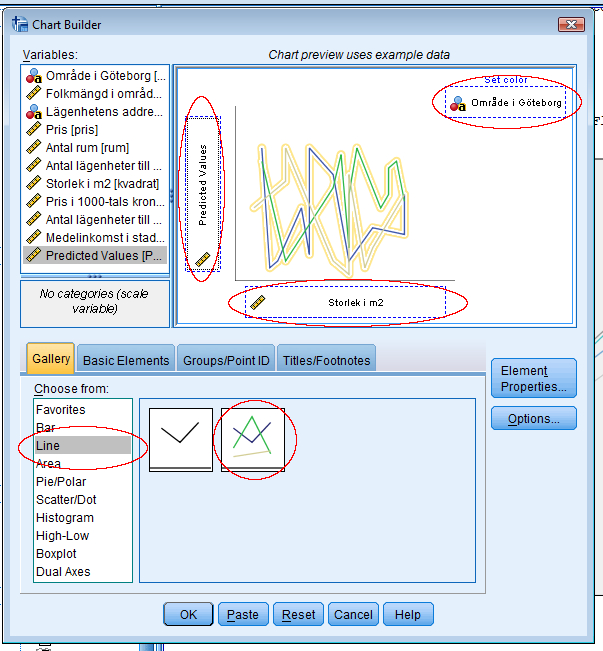Pick Dual Axes from chart type list

point(63,572)
